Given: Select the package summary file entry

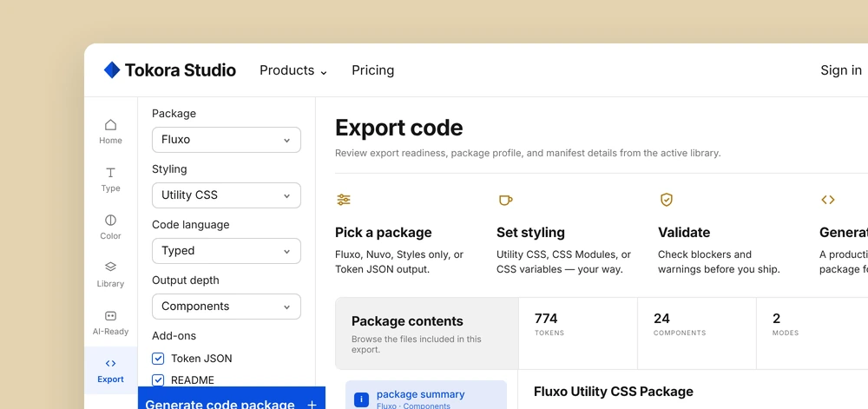Looking at the screenshot, I should pos(426,395).
